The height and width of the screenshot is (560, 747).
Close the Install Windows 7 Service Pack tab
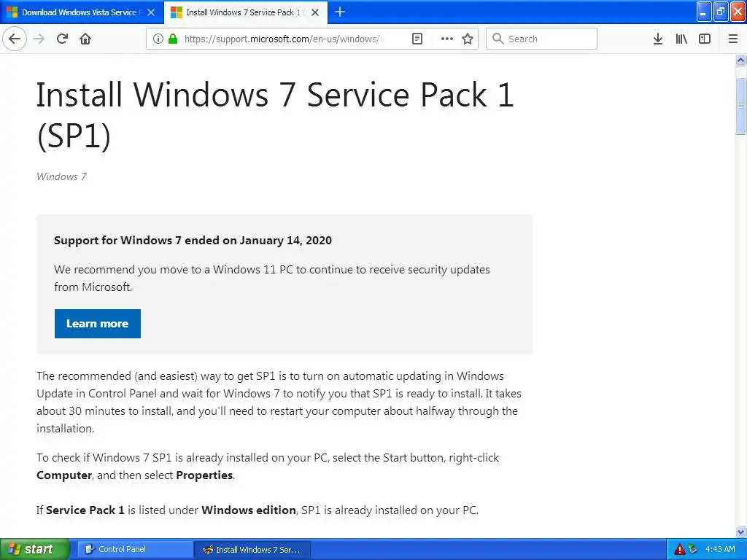point(315,12)
